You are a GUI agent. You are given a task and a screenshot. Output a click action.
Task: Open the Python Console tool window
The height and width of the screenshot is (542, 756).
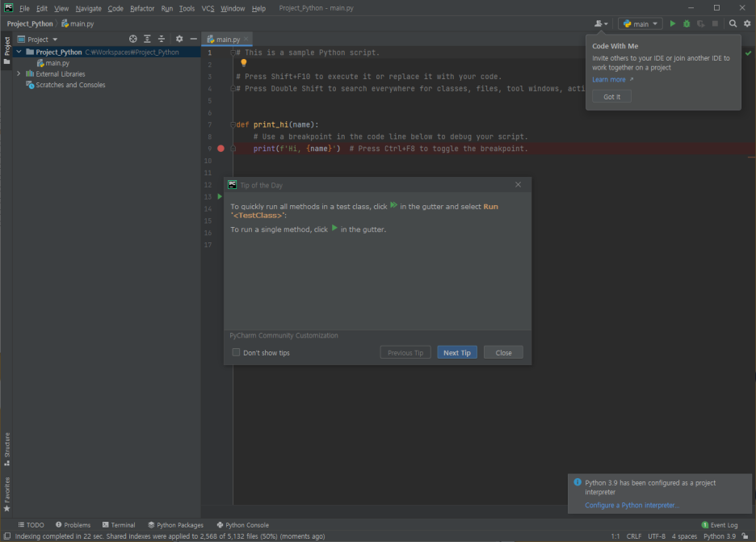[243, 525]
